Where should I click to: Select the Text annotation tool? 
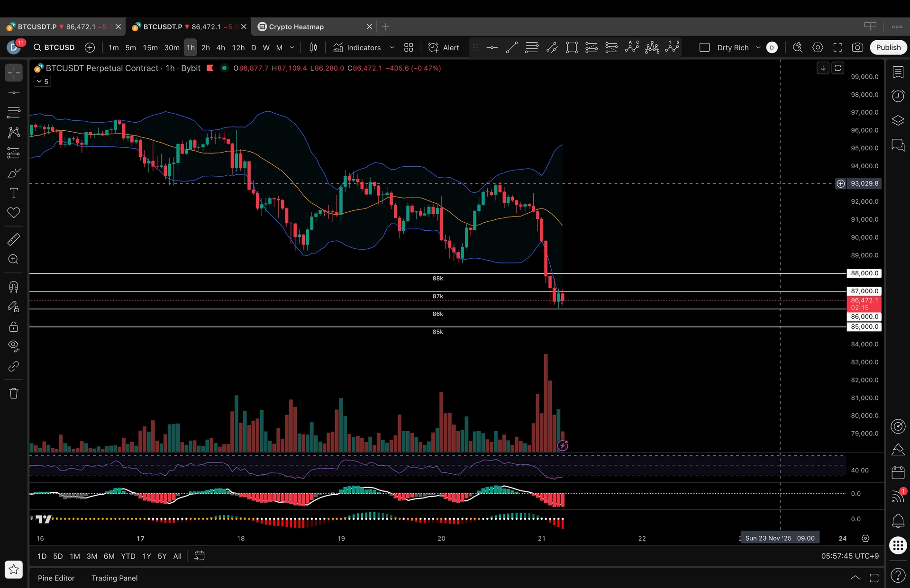(x=14, y=193)
